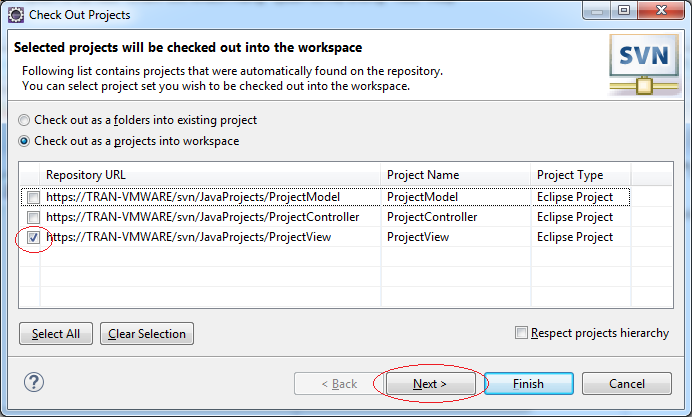The image size is (692, 417).
Task: Maximize the Check Out Projects window
Action: coord(624,10)
